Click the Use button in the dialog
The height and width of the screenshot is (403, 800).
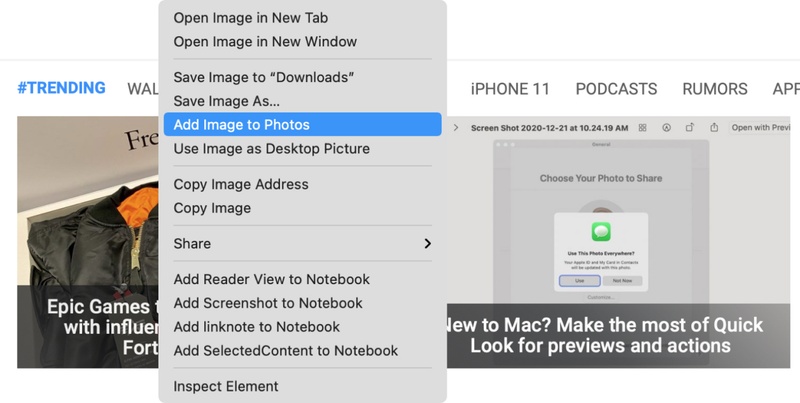tap(580, 281)
